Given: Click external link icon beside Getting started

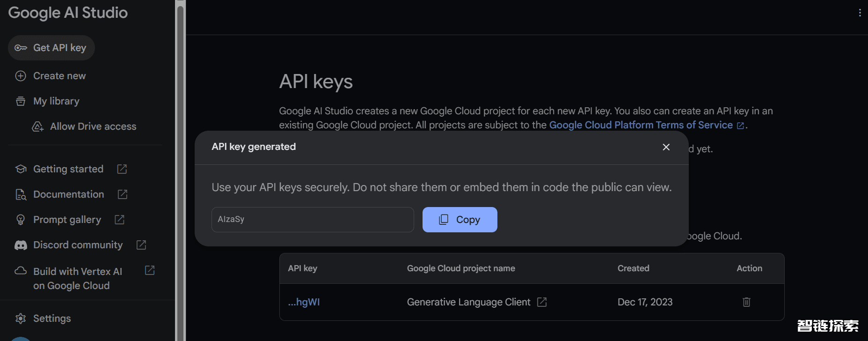Looking at the screenshot, I should 122,169.
